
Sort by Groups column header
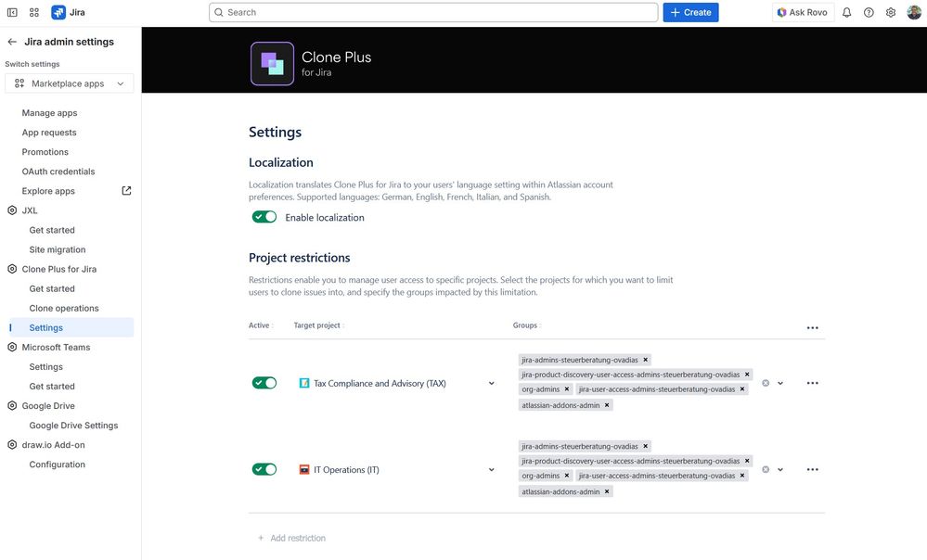[x=527, y=325]
